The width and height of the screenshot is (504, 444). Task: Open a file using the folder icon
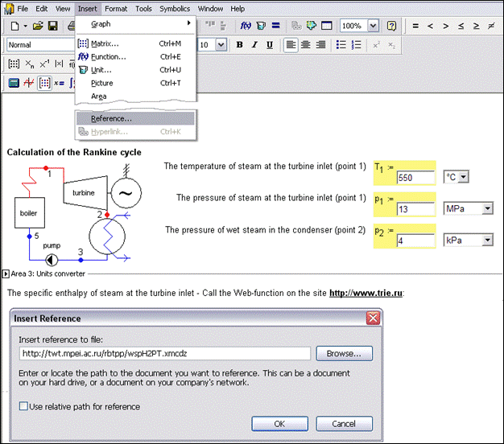38,26
